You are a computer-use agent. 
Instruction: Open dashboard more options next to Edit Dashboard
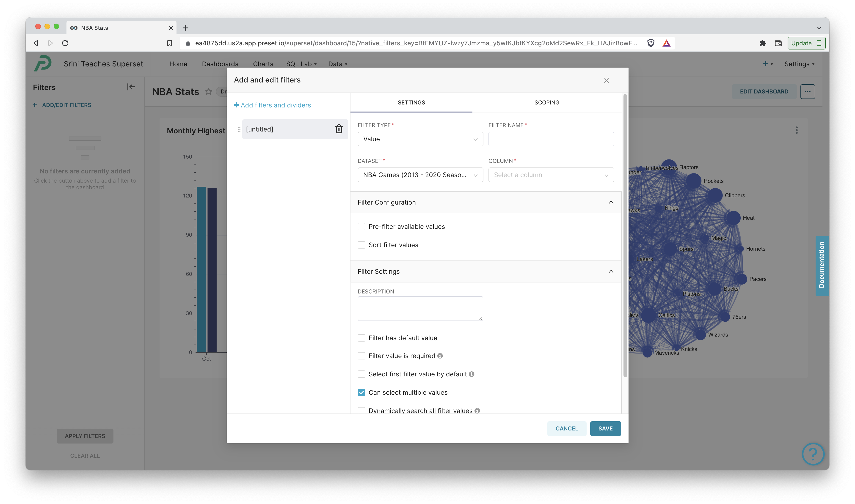click(808, 91)
